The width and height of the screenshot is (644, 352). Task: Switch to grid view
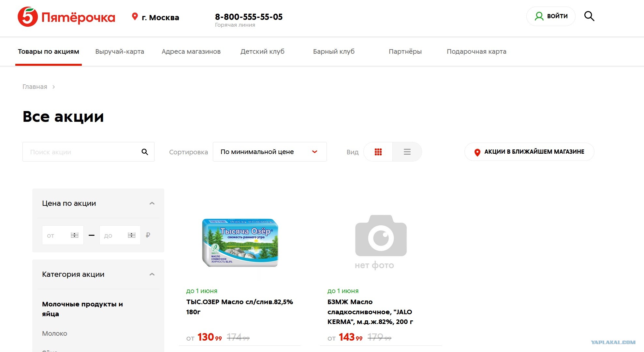pos(378,152)
